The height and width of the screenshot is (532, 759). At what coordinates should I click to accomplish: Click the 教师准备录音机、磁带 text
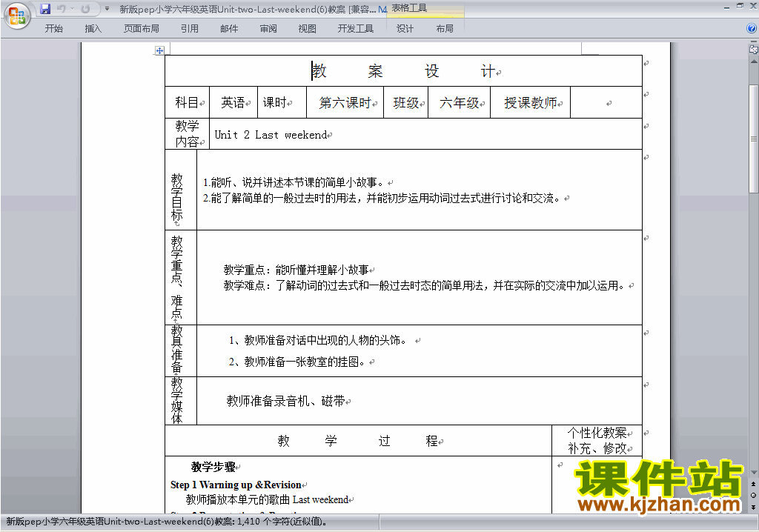pyautogui.click(x=285, y=401)
